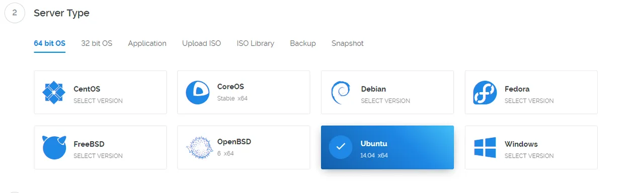Select the CentOS card title
644x193 pixels.
click(x=87, y=89)
